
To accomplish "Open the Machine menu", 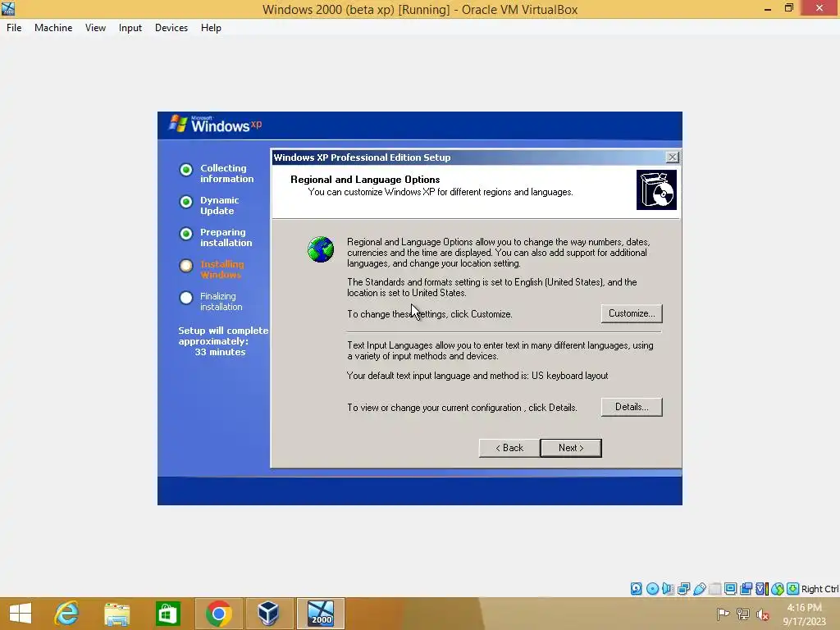I will (x=53, y=28).
